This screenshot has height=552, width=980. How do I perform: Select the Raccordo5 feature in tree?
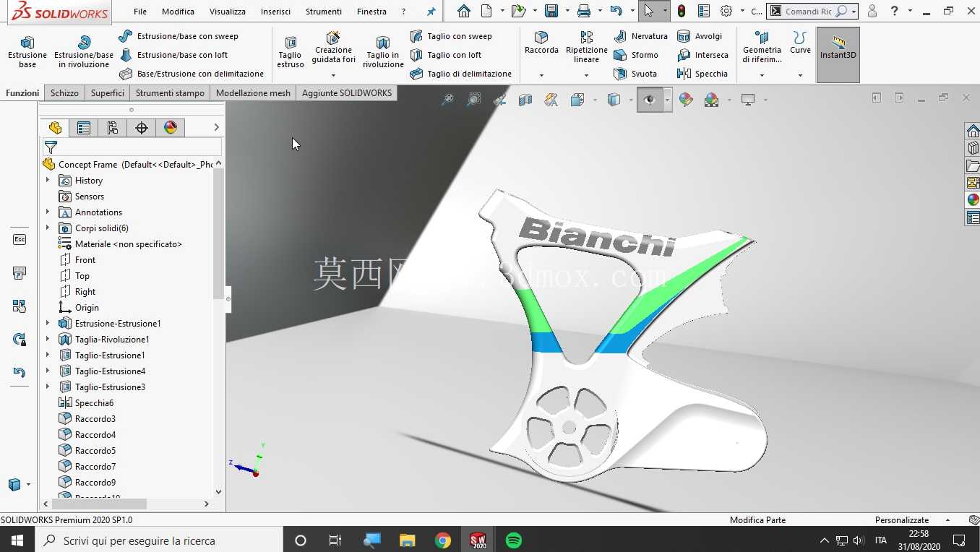pyautogui.click(x=95, y=451)
